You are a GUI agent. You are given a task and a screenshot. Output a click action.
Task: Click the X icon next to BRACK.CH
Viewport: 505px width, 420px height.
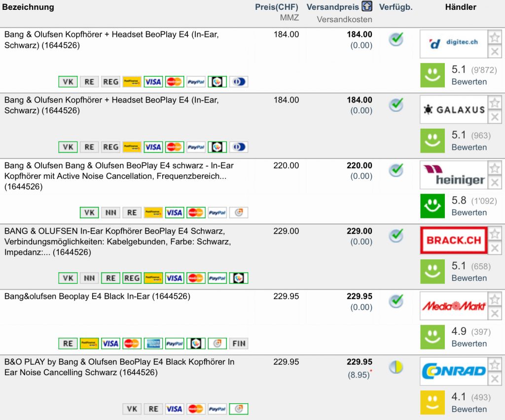(495, 248)
